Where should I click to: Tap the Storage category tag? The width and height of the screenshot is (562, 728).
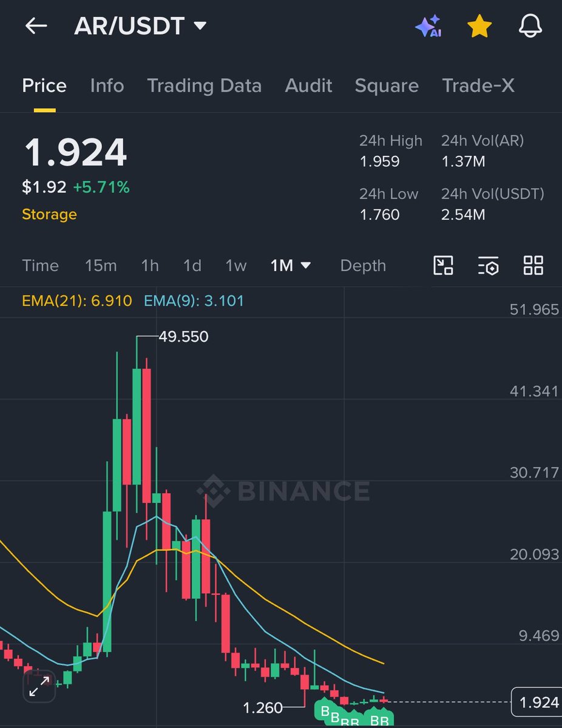coord(49,214)
